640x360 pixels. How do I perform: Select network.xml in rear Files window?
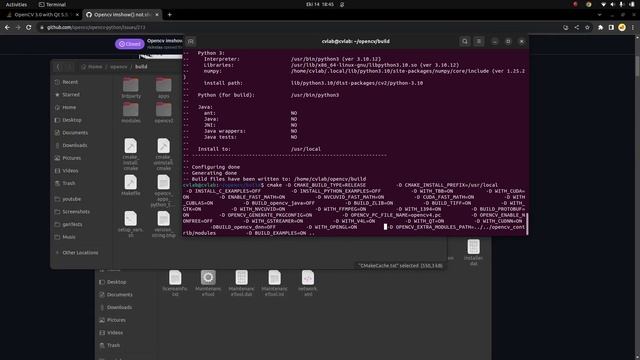[308, 283]
